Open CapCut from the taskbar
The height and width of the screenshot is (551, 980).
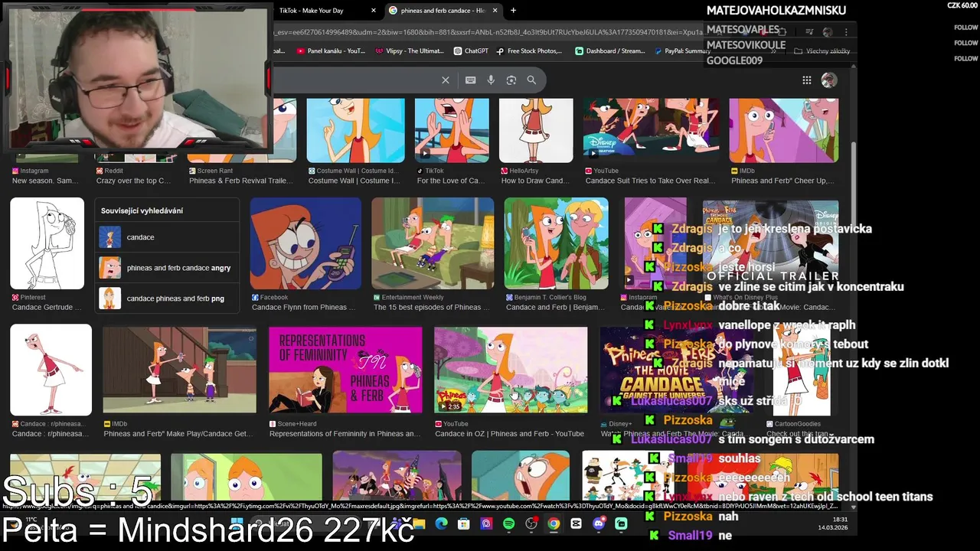(x=576, y=524)
